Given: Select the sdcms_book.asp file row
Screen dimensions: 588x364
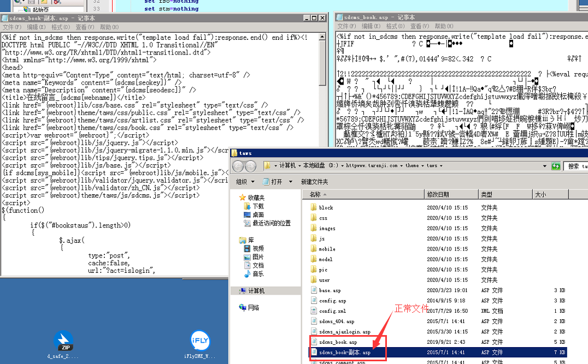Looking at the screenshot, I should (x=438, y=342).
